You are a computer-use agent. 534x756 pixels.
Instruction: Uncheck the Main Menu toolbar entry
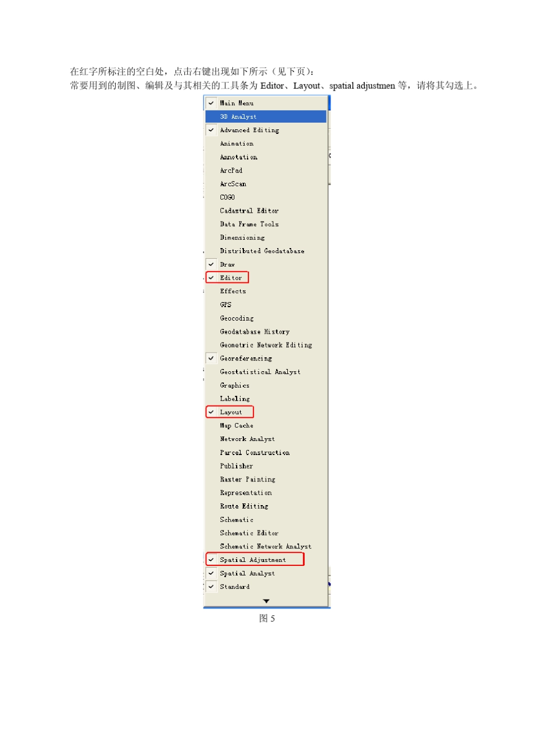tap(266, 103)
